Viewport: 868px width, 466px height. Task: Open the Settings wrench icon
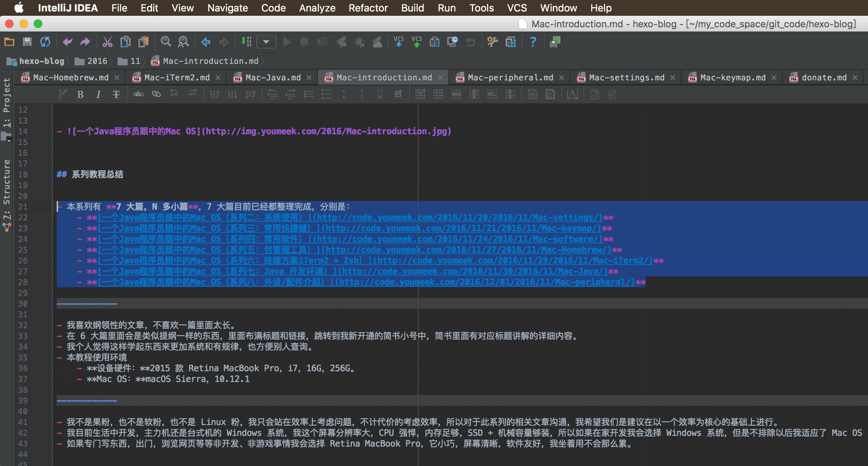click(x=492, y=42)
